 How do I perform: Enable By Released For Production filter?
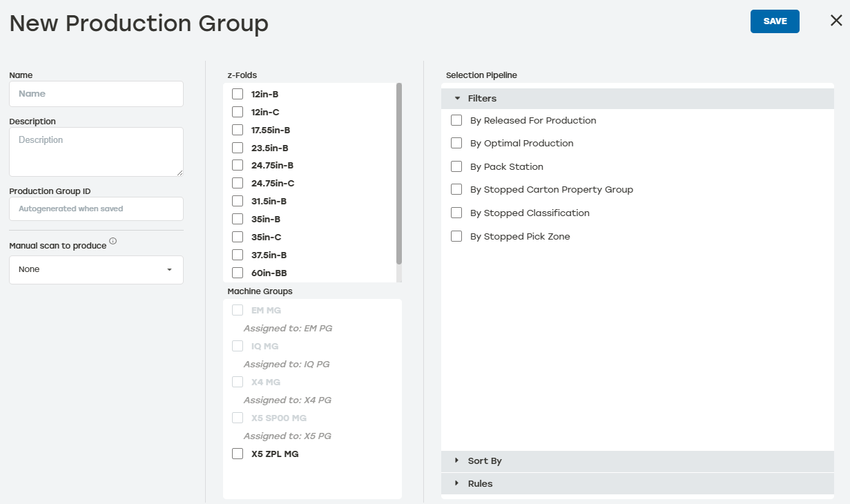[x=456, y=120]
